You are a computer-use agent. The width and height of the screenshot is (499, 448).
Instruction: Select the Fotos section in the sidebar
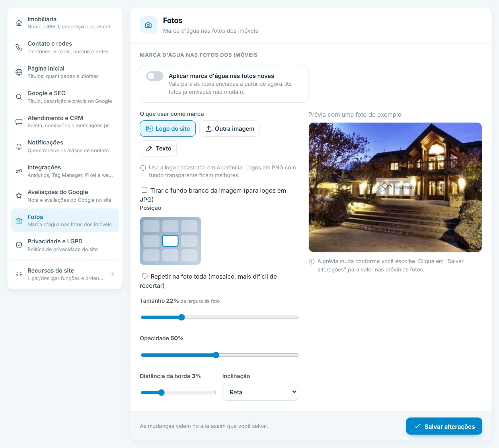[x=65, y=220]
